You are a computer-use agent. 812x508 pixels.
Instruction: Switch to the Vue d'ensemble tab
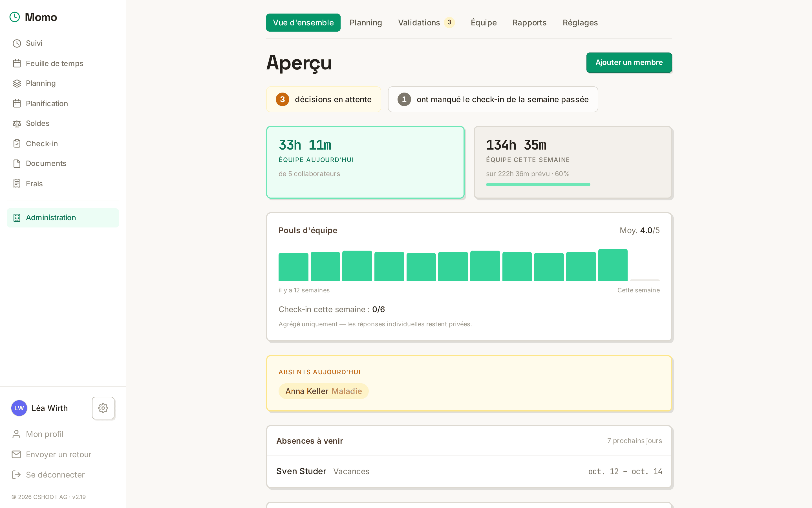(x=303, y=23)
